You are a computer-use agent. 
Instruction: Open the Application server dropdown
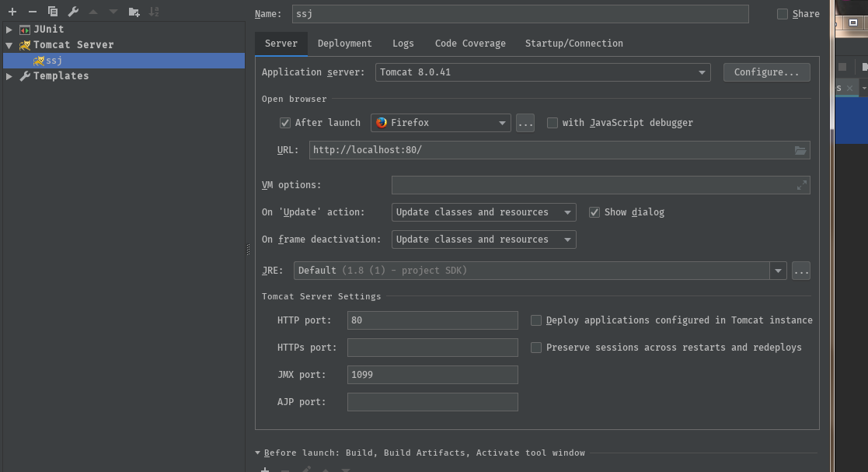(x=543, y=72)
